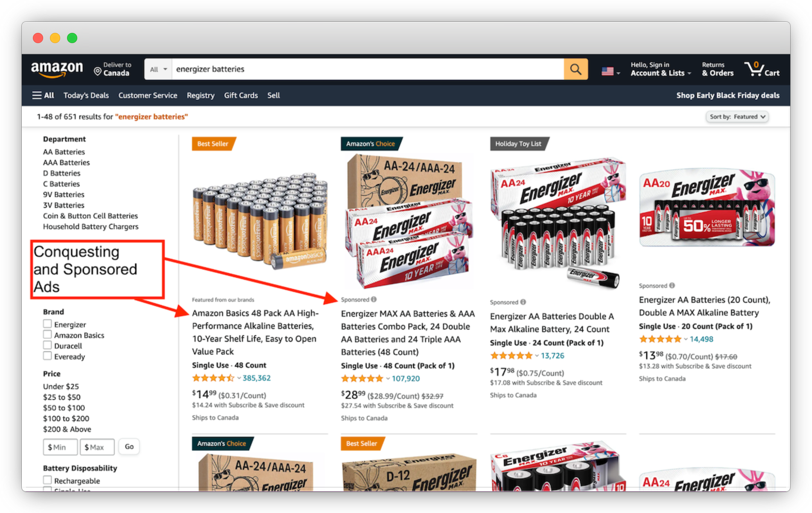The width and height of the screenshot is (812, 513).
Task: Check the Energizer brand checkbox
Action: click(x=47, y=324)
